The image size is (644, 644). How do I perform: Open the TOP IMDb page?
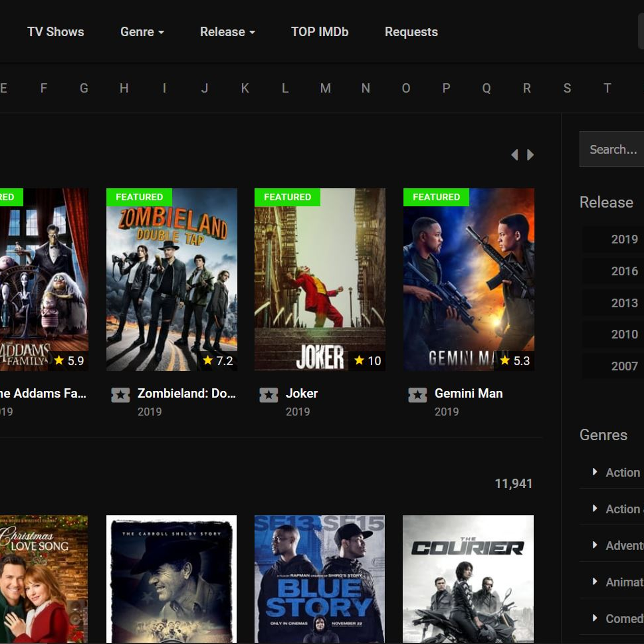pos(320,32)
